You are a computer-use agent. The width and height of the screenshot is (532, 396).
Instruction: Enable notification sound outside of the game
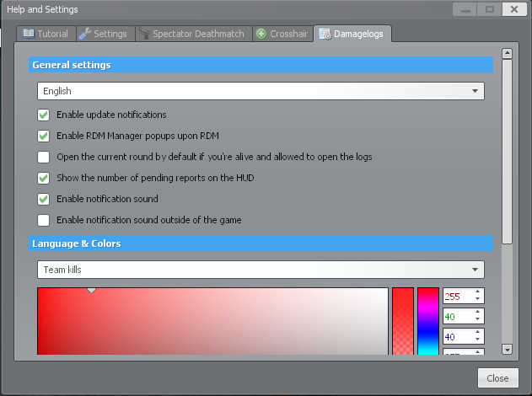point(44,220)
